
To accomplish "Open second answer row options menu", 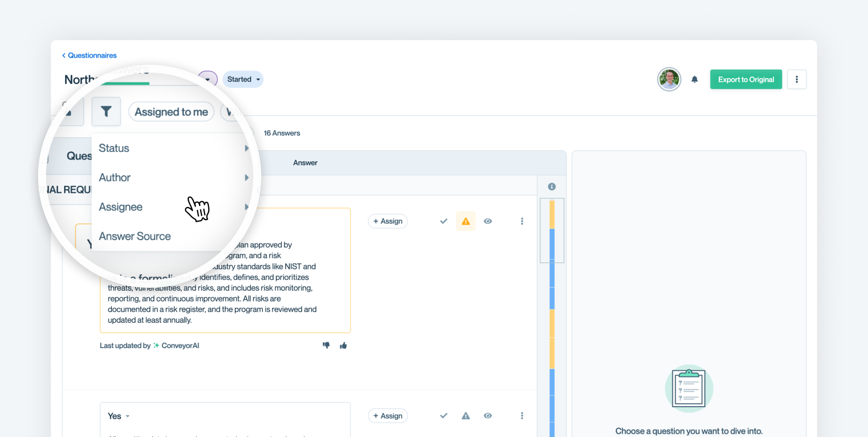I will (x=522, y=416).
